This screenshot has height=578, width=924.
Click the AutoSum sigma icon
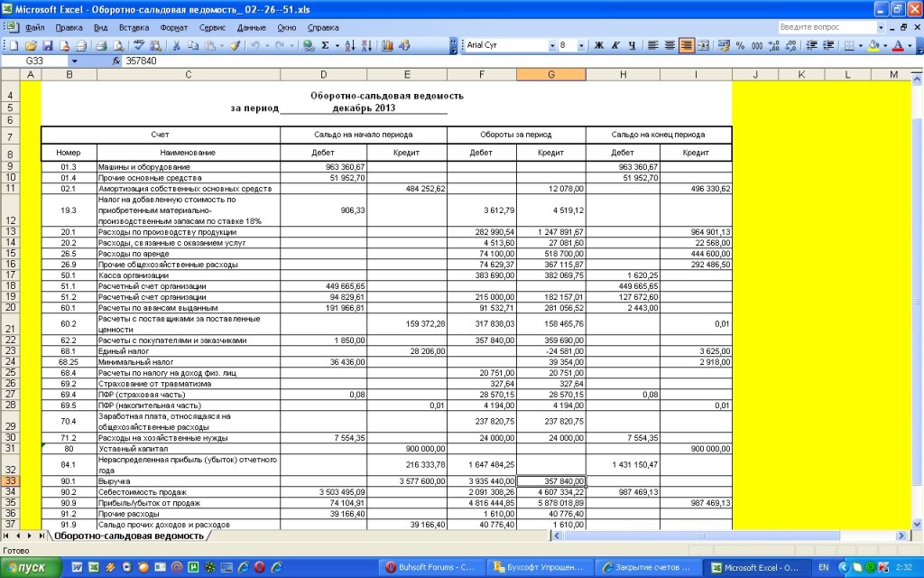325,45
